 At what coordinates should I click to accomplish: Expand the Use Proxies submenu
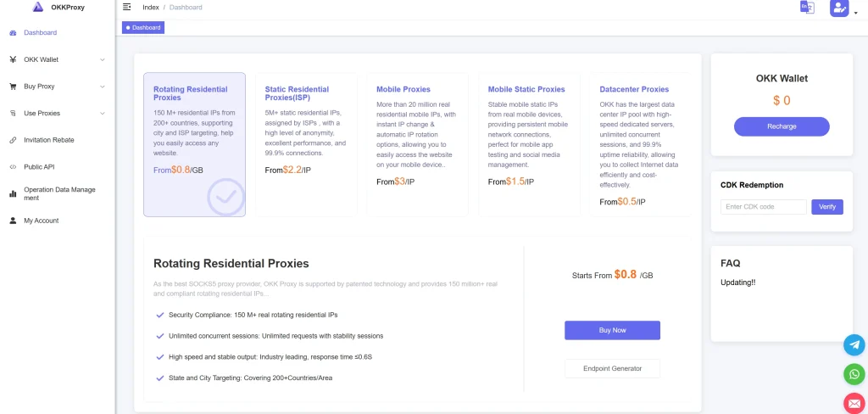coord(57,113)
